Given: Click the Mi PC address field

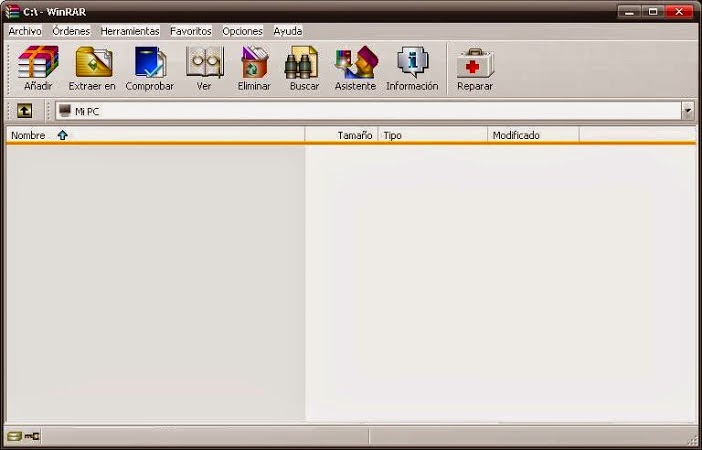Looking at the screenshot, I should point(368,111).
